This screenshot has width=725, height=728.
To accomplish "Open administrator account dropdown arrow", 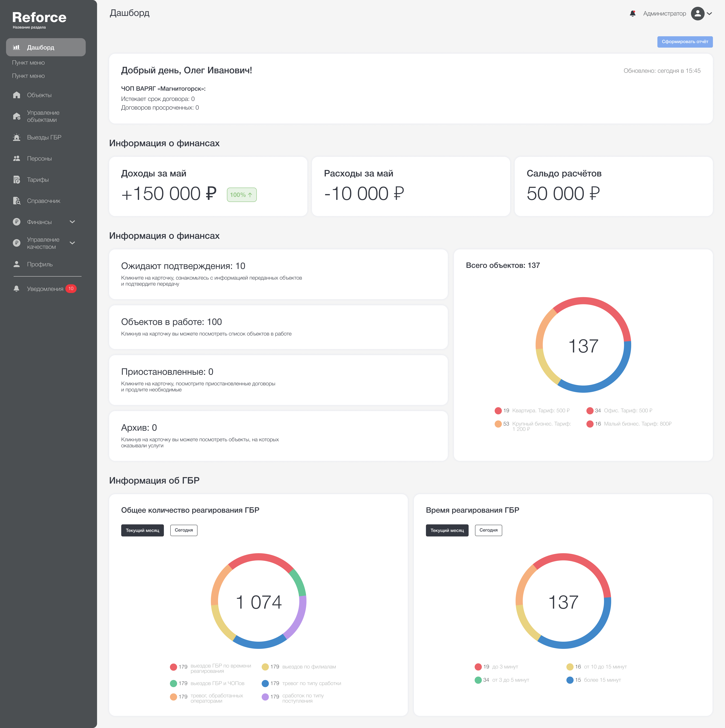I will point(710,14).
